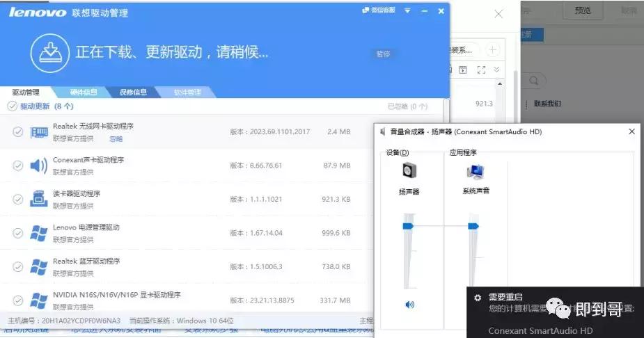Click the 87.9 MB size value
Image resolution: width=644 pixels, height=338 pixels.
(x=337, y=166)
